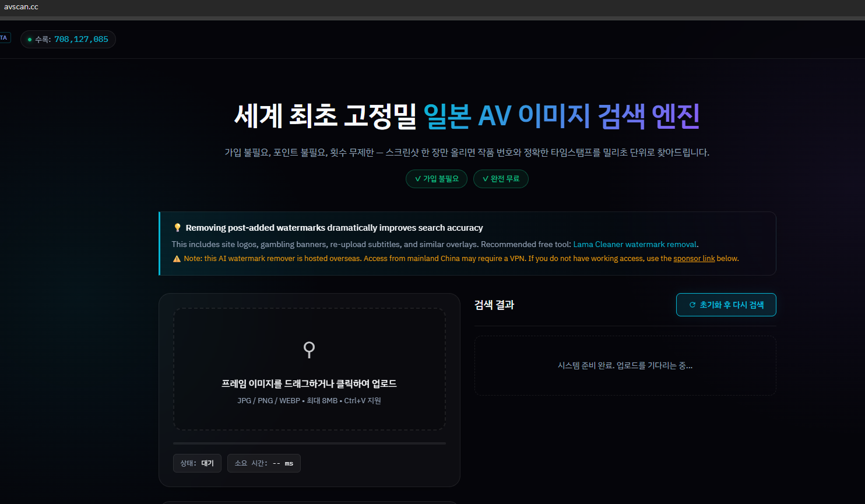Click the avscan.cc address text

coord(21,7)
